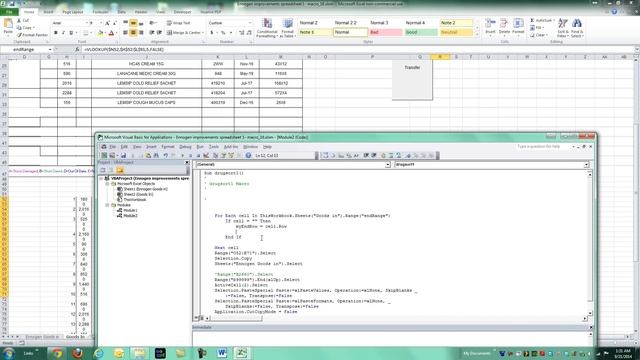The width and height of the screenshot is (640, 360).
Task: Click the Reset stop icon in VBA toolbar
Action: (x=198, y=156)
